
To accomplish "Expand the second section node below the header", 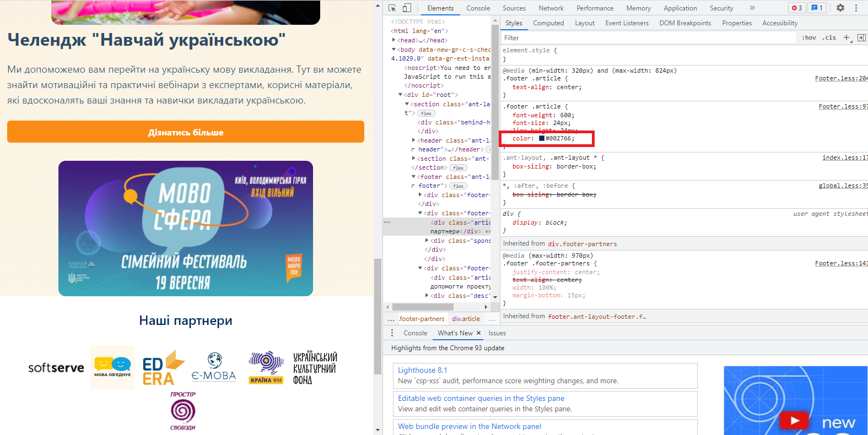I will [x=414, y=159].
